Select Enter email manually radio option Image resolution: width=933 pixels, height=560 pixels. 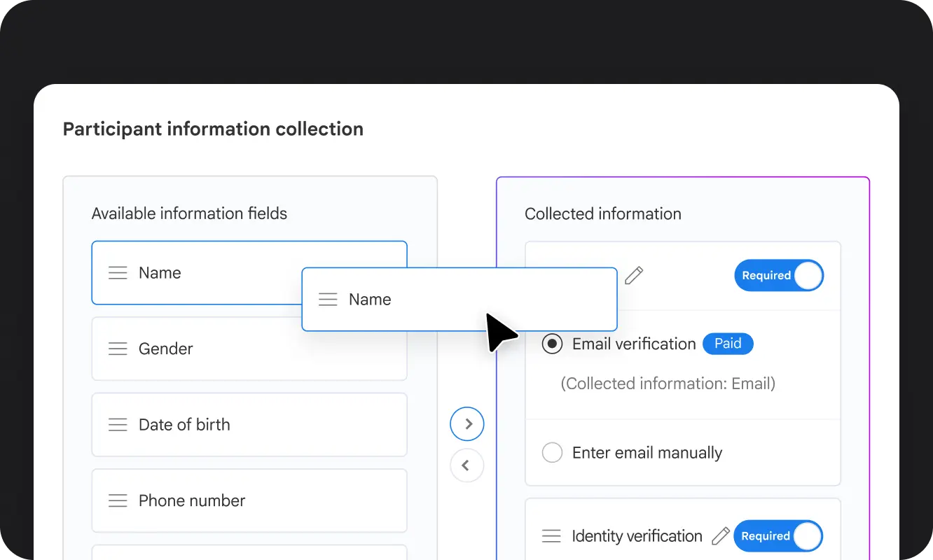point(552,453)
